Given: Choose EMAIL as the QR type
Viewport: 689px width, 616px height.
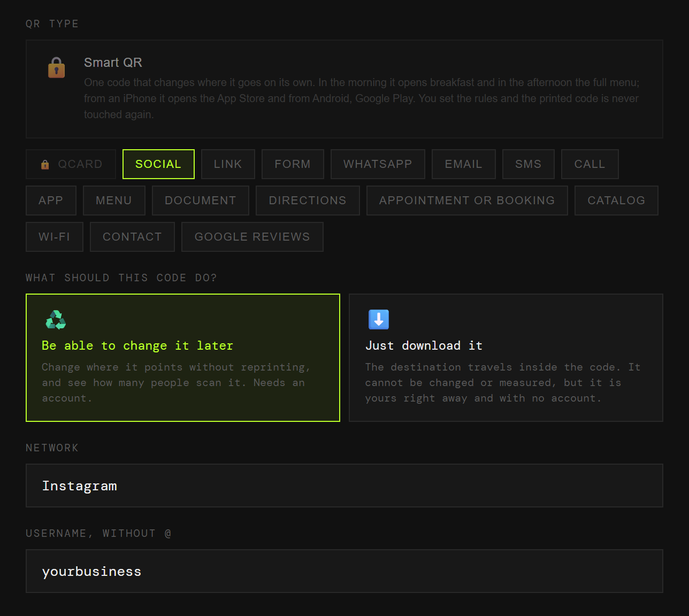Looking at the screenshot, I should (464, 164).
